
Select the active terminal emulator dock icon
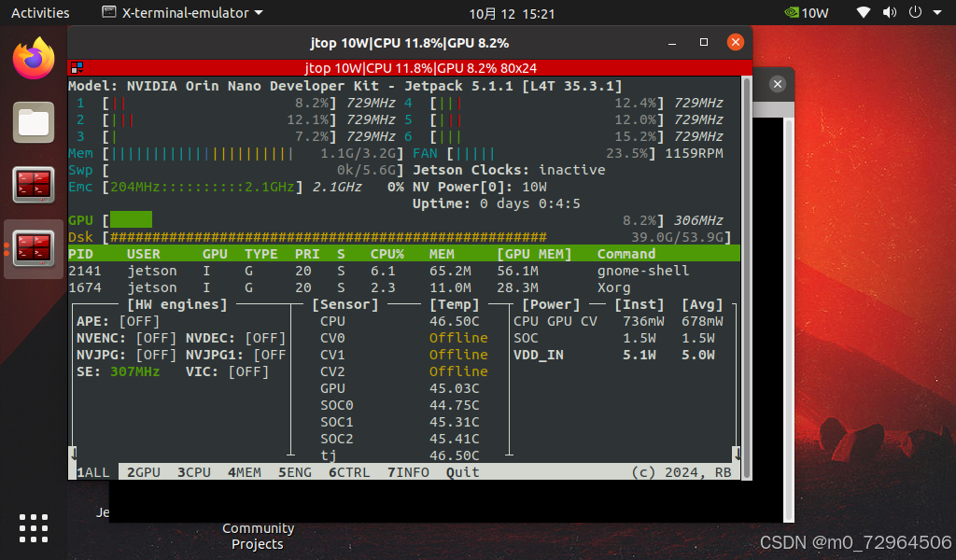tap(34, 248)
